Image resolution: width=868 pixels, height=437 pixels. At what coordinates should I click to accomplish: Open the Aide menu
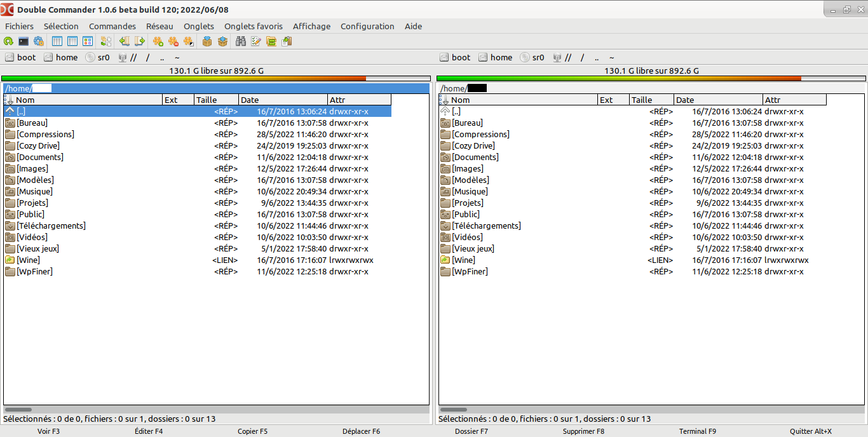[413, 26]
